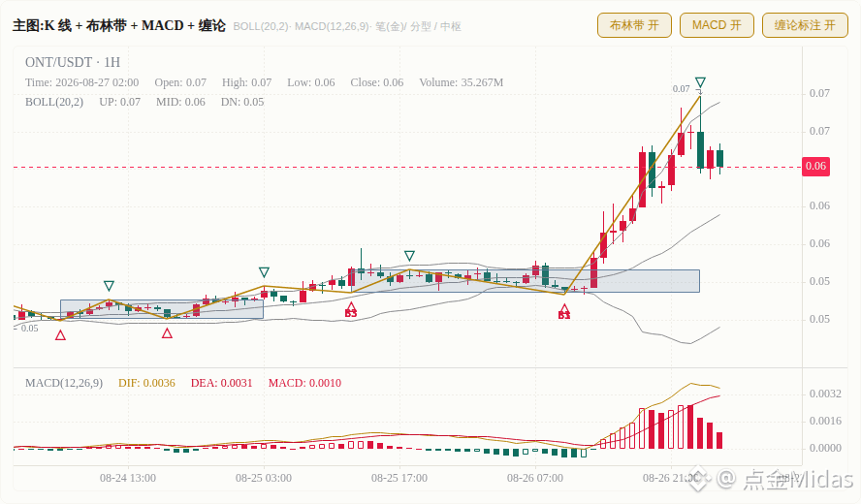Click the 0.07 high price label at the peak

681,89
